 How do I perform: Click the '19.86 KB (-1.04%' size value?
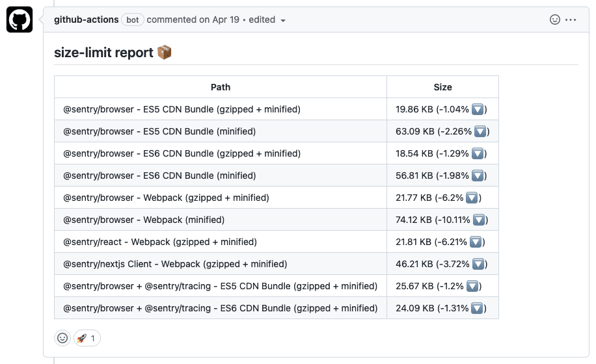click(432, 109)
